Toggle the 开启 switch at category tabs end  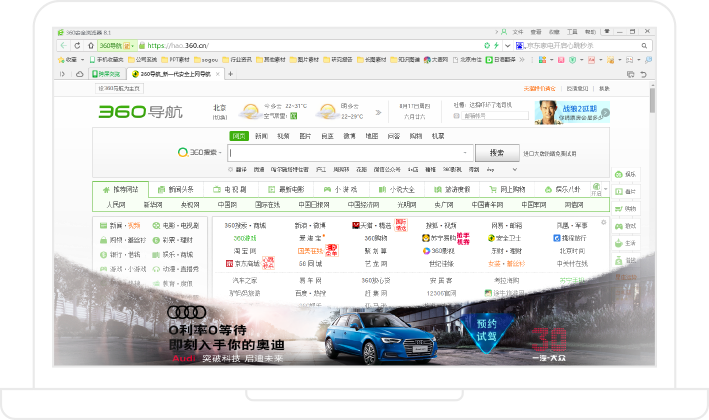coord(596,189)
